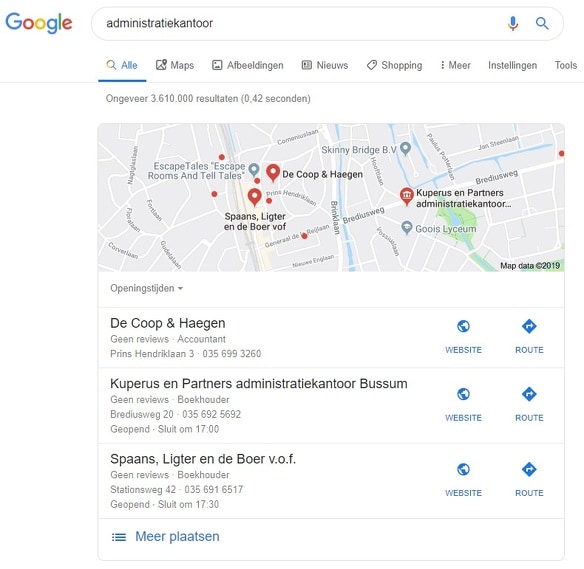Open the website of De Coop & Haegen
This screenshot has width=584, height=569.
463,337
